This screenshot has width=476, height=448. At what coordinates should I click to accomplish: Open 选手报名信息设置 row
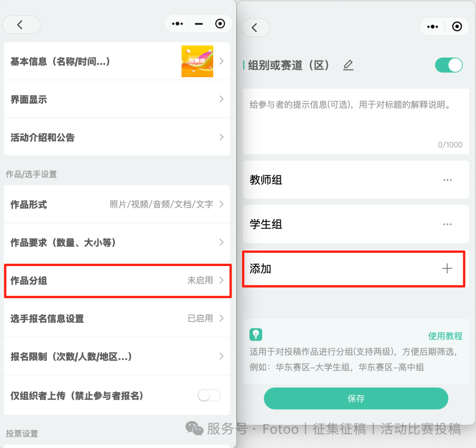(117, 318)
